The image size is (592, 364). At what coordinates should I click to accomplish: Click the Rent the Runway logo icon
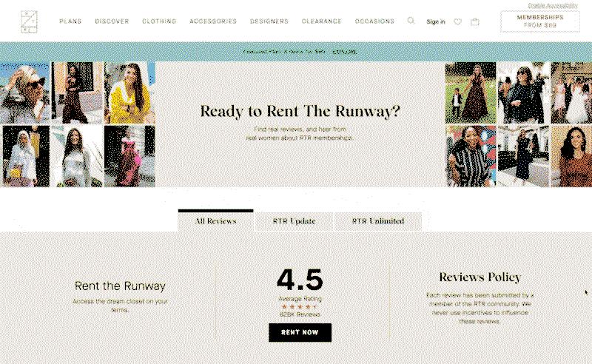coord(29,21)
